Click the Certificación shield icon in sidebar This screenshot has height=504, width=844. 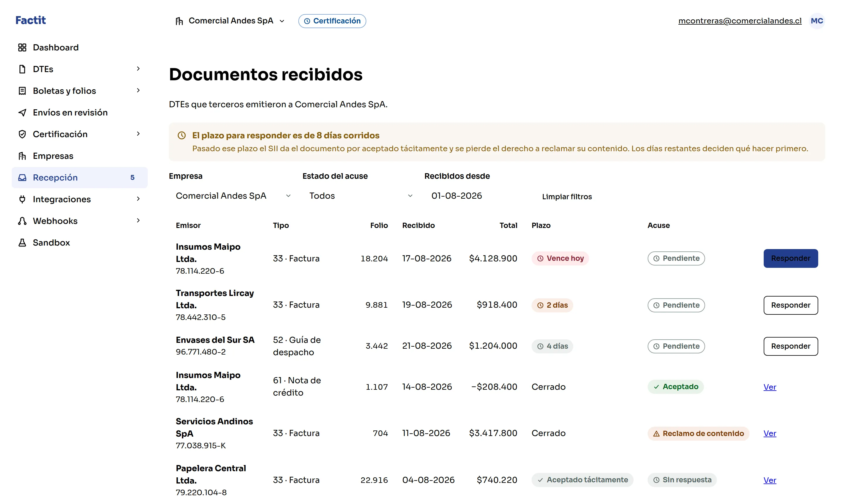[x=22, y=134]
